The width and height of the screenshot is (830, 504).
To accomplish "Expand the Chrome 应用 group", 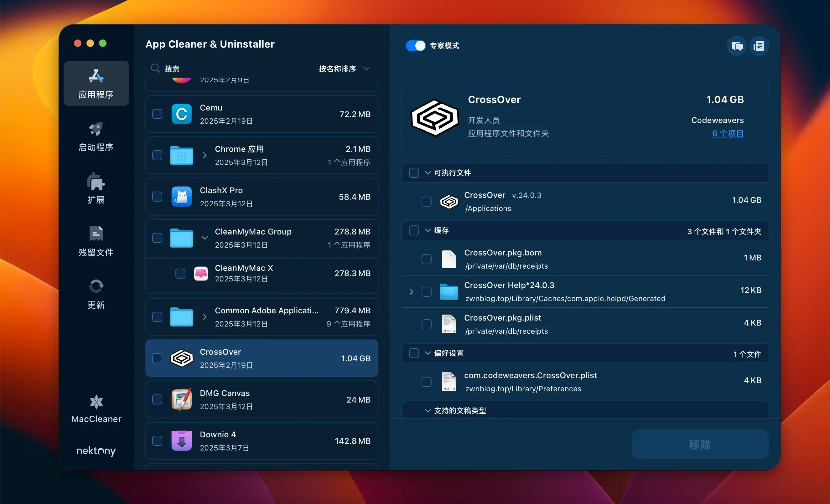I will point(205,155).
